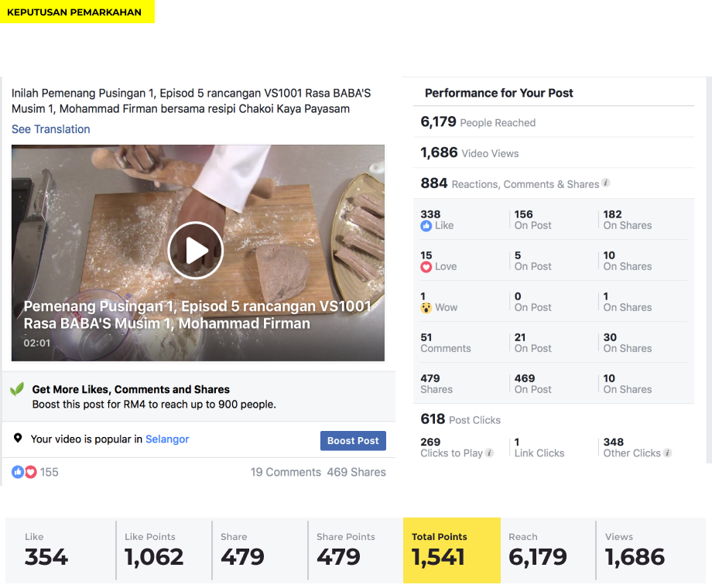Open the Selangor location link
The image size is (712, 588).
[167, 439]
